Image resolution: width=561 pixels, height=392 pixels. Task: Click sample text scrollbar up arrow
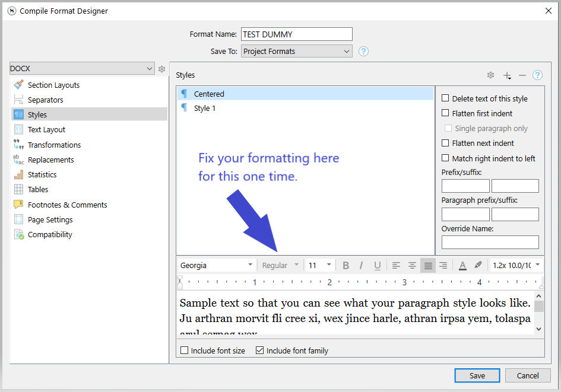539,297
